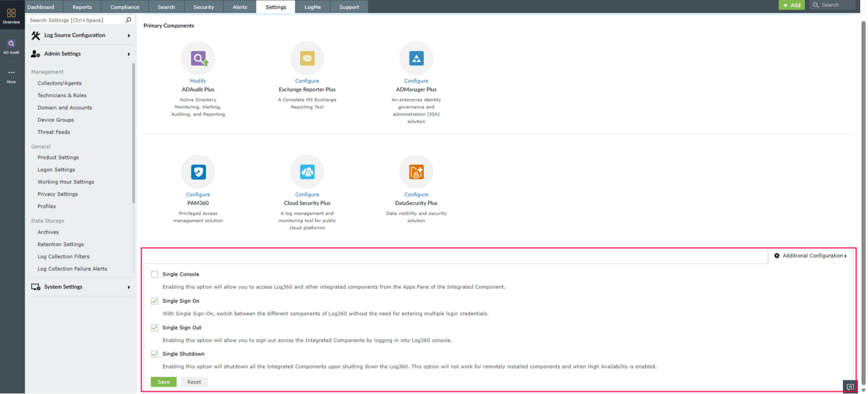
Task: Click the Modify link for ADAudit Plus
Action: pos(198,81)
